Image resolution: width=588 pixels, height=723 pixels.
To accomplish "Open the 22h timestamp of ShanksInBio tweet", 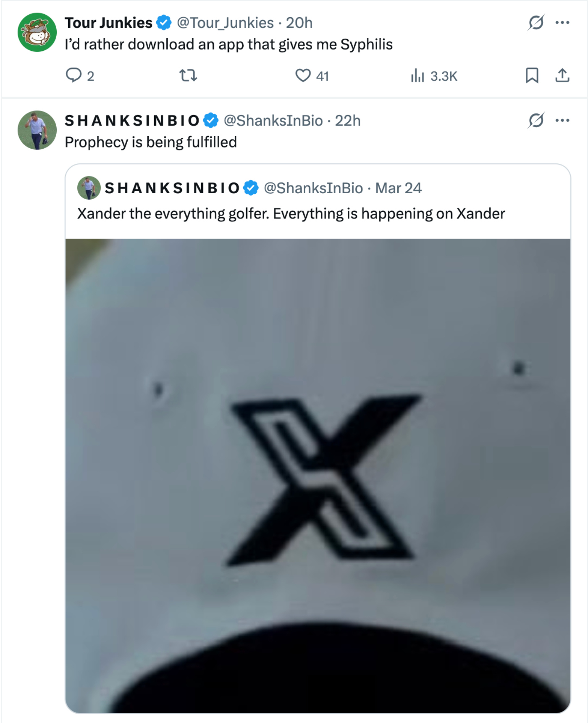I will tap(347, 121).
